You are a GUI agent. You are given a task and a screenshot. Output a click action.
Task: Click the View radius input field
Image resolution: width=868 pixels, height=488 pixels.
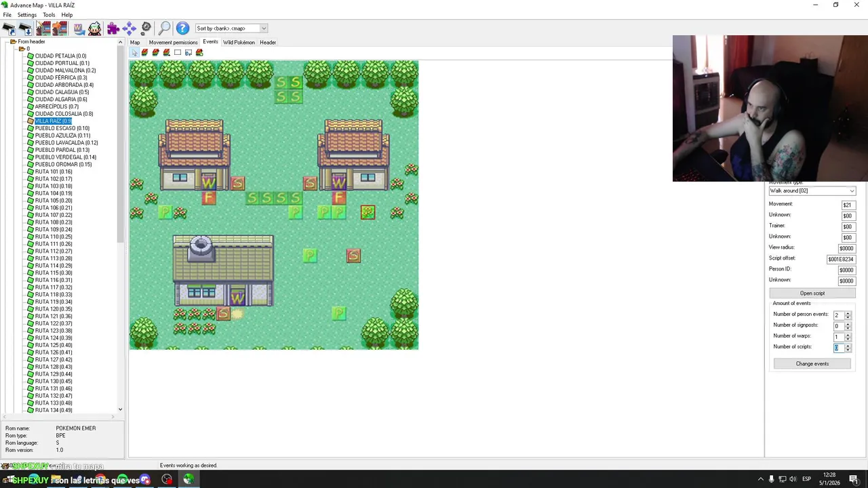846,249
